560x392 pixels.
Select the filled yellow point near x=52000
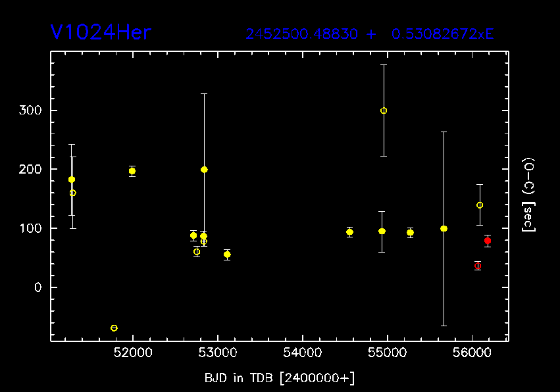pyautogui.click(x=132, y=171)
